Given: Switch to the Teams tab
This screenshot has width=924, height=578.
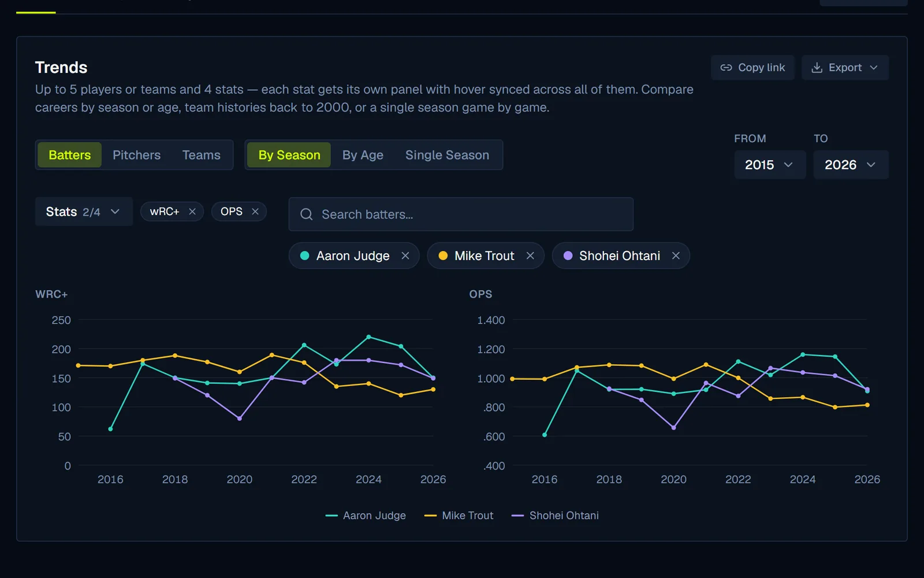Looking at the screenshot, I should click(202, 155).
